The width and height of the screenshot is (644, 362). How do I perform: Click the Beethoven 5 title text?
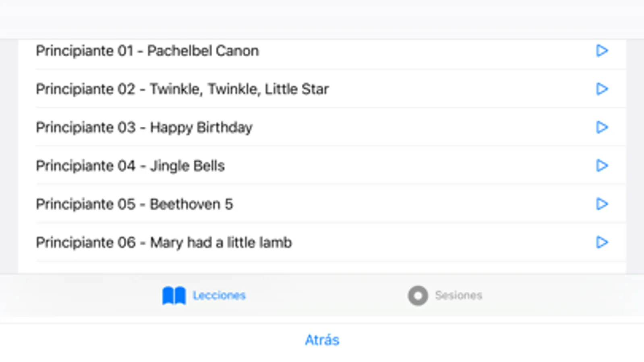coord(191,204)
